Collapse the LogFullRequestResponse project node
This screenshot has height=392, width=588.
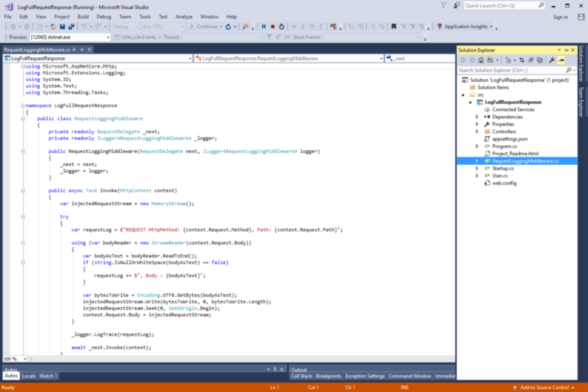coord(470,102)
